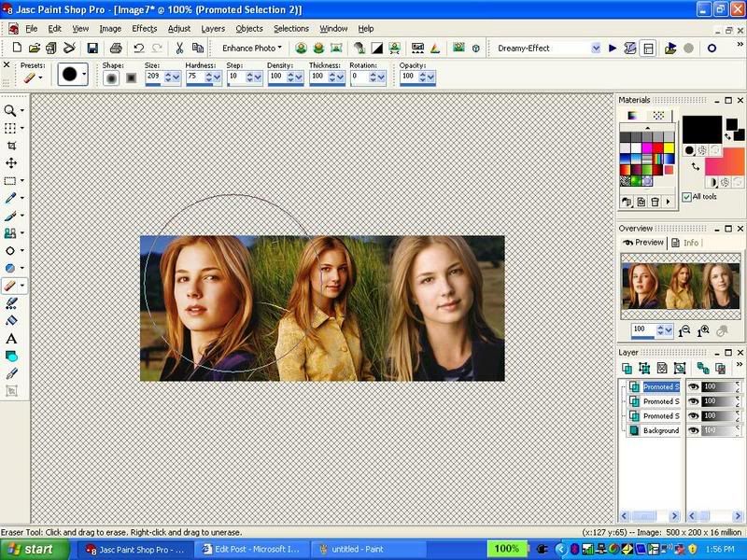Image resolution: width=747 pixels, height=560 pixels.
Task: Uncheck the All tools checkbox
Action: point(687,197)
